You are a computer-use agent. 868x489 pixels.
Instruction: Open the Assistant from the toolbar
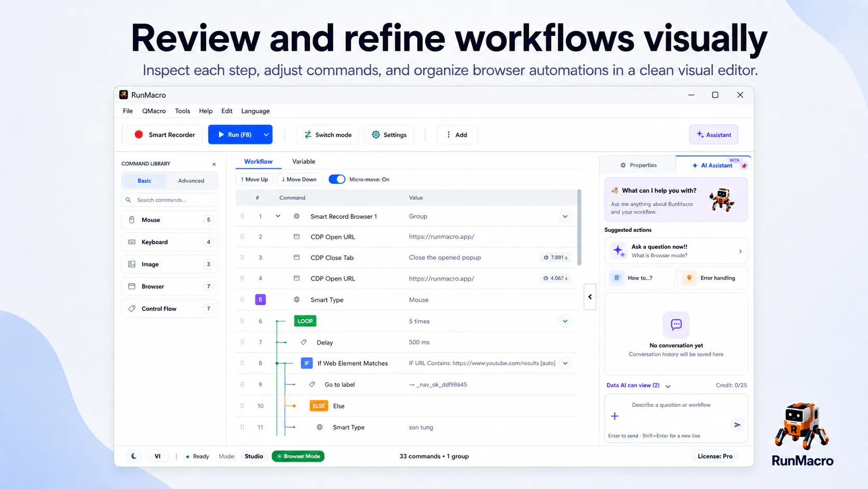point(714,135)
